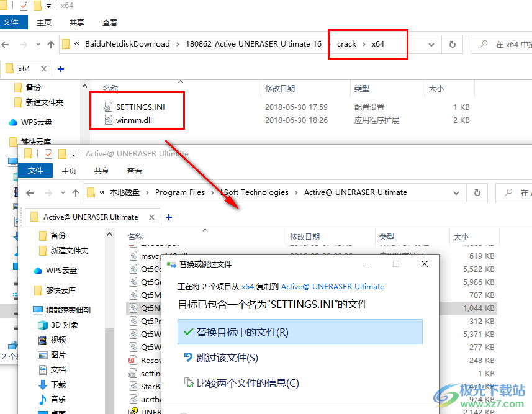Viewport: 532px width, 414px height.
Task: Go up one level in x64 window
Action: click(51, 45)
